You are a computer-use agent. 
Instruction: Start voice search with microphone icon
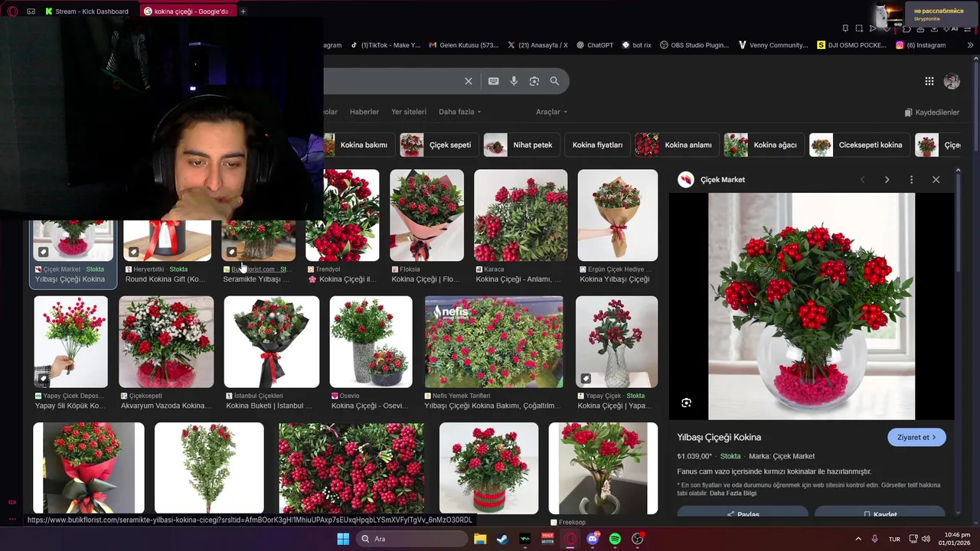point(514,81)
